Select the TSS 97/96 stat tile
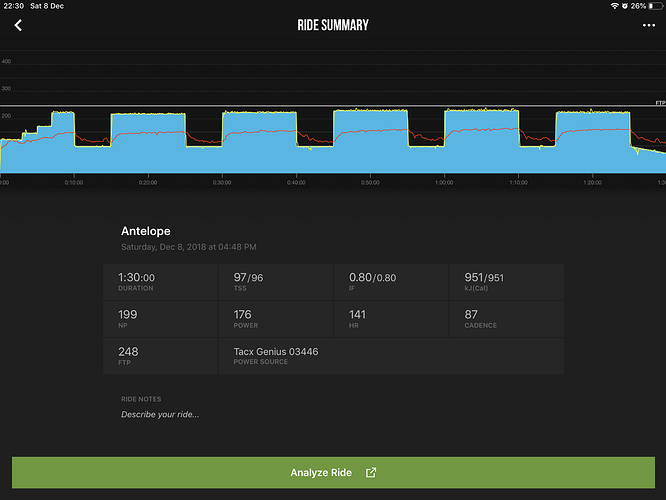 pos(276,282)
